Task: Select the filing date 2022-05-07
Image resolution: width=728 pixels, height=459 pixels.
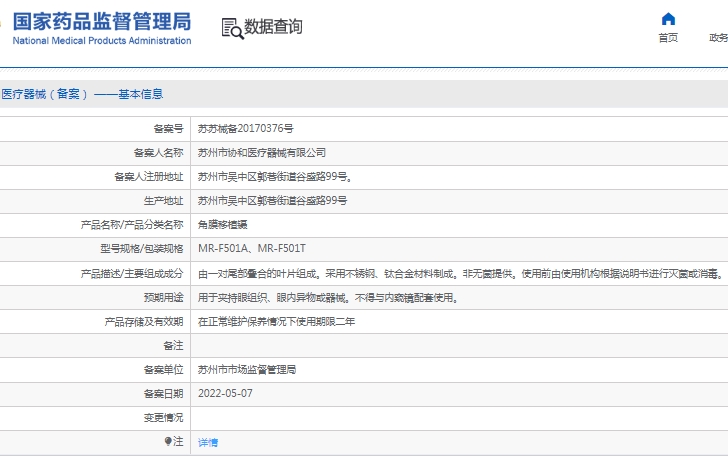Action: coord(225,394)
